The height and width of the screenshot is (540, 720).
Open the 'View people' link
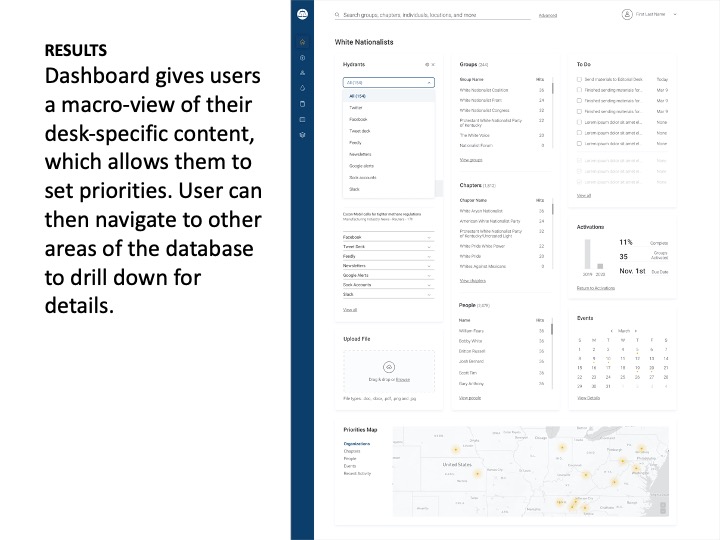tap(470, 398)
